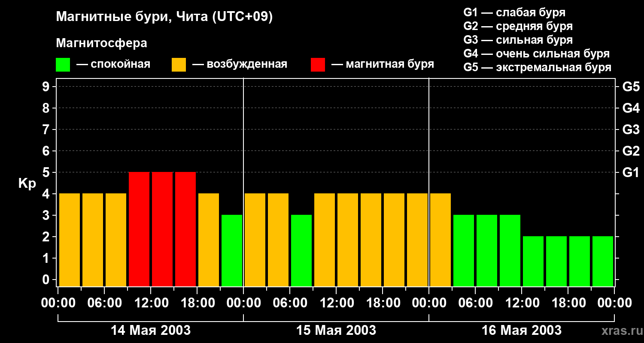Click the green bar at 21:00–24:00 on 14 May
The image size is (644, 343).
(x=232, y=251)
